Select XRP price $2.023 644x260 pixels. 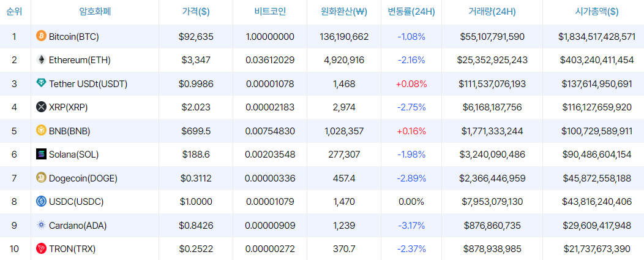(x=196, y=107)
